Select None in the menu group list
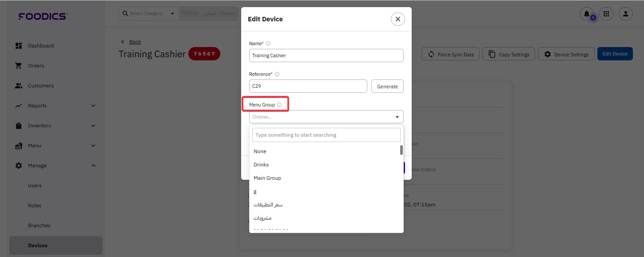The height and width of the screenshot is (257, 644). coord(260,151)
